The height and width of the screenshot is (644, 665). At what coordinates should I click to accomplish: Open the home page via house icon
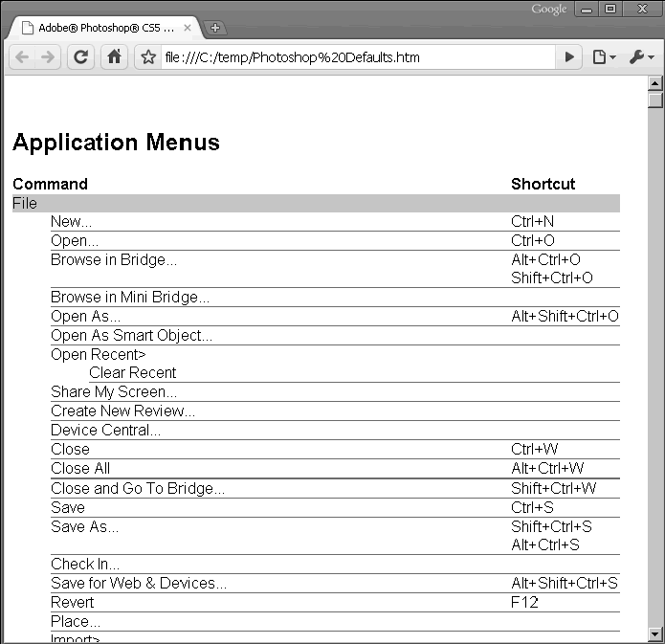114,56
